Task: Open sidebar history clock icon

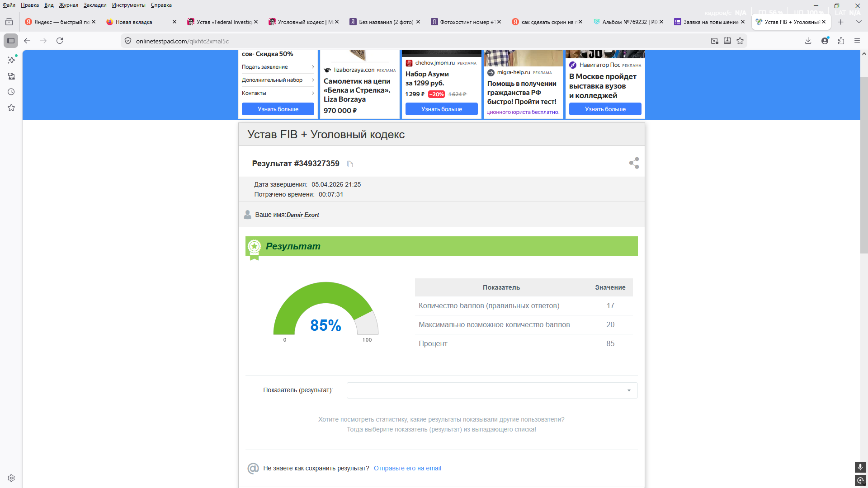Action: [11, 92]
